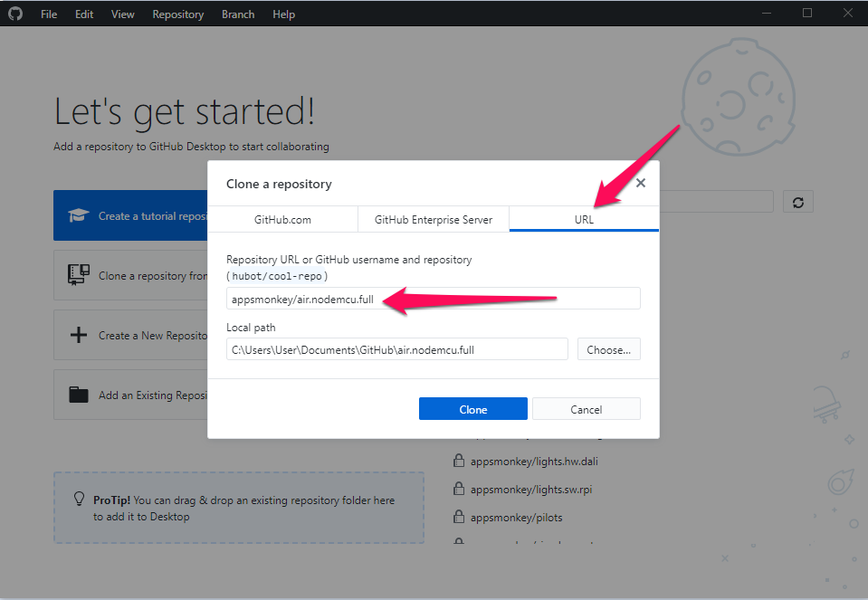Viewport: 868px width, 600px height.
Task: Select the URL tab
Action: click(584, 220)
